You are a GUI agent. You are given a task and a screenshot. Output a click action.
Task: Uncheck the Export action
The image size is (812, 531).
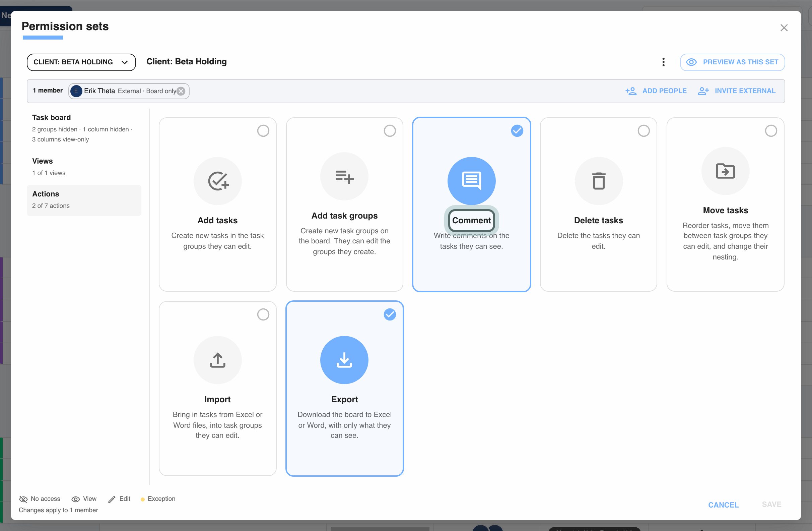click(x=390, y=314)
